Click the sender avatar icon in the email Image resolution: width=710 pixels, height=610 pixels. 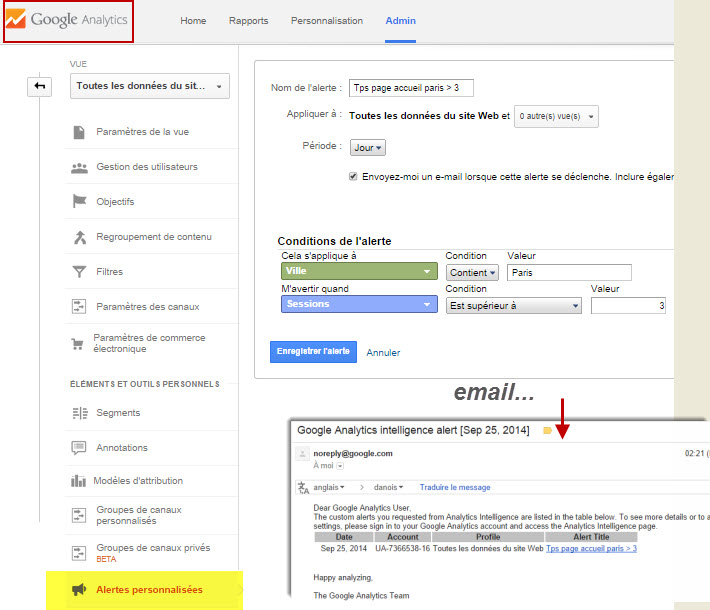(302, 453)
